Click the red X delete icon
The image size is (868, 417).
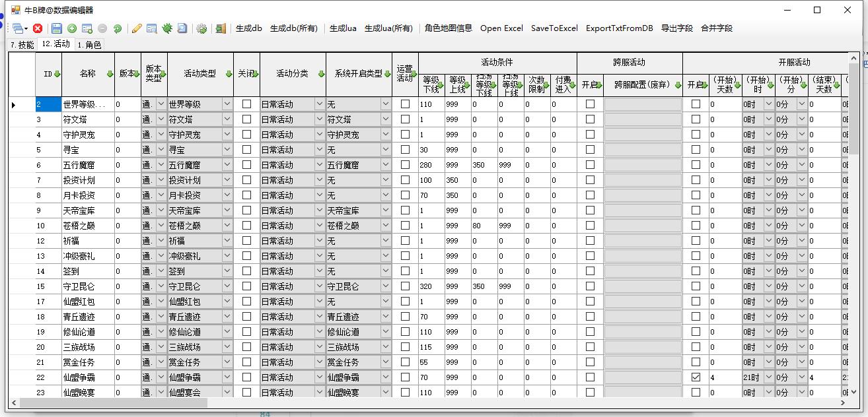pyautogui.click(x=38, y=28)
